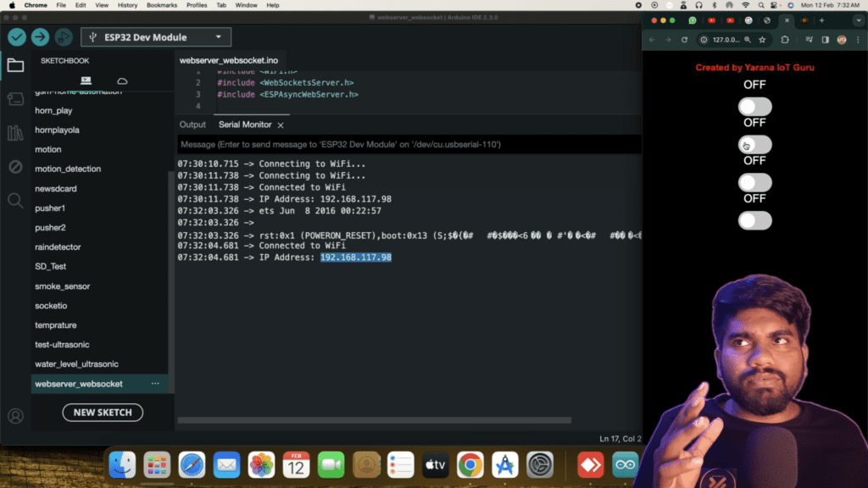The width and height of the screenshot is (868, 488).
Task: Open the Profiles menu in menu bar
Action: (197, 5)
